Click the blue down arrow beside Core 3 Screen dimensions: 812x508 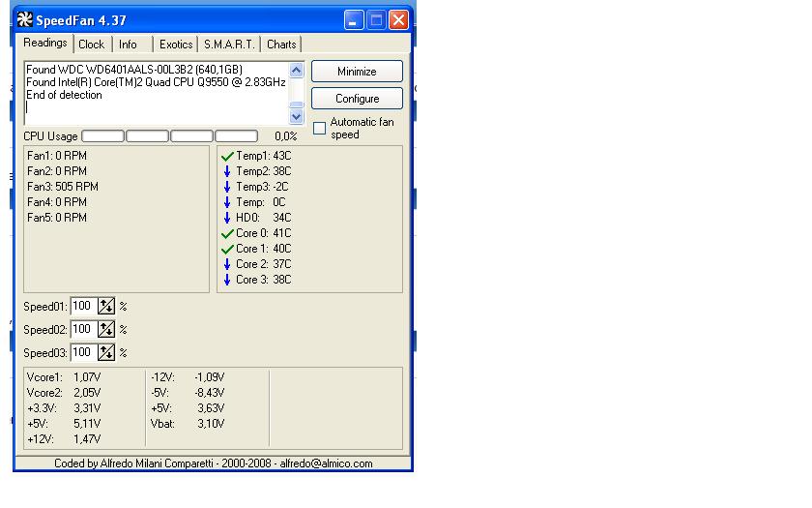pyautogui.click(x=227, y=280)
